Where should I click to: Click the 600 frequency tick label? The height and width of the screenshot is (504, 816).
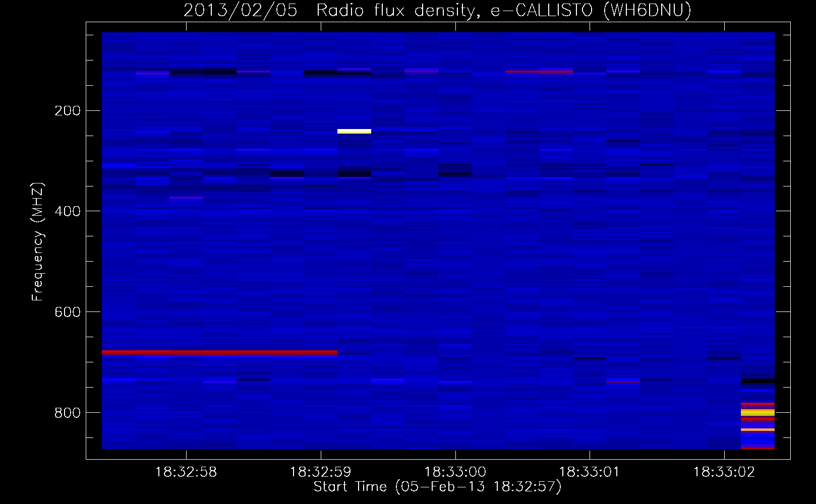pos(68,312)
